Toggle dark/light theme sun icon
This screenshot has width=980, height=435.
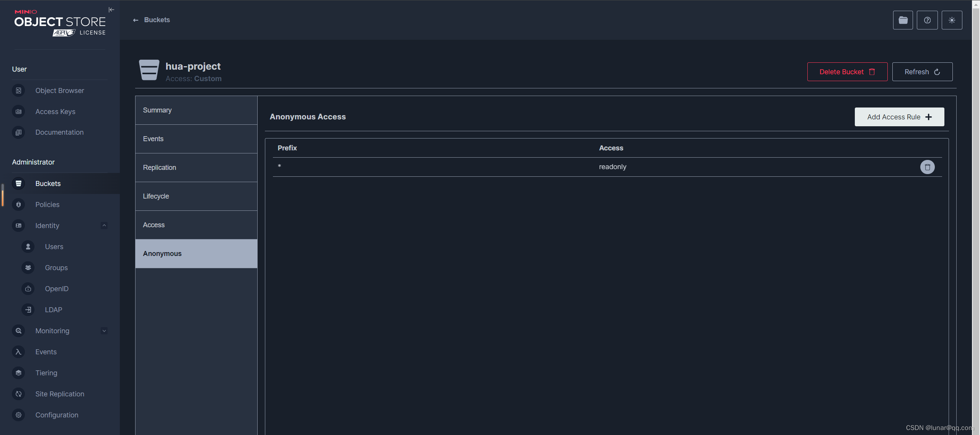(x=952, y=20)
